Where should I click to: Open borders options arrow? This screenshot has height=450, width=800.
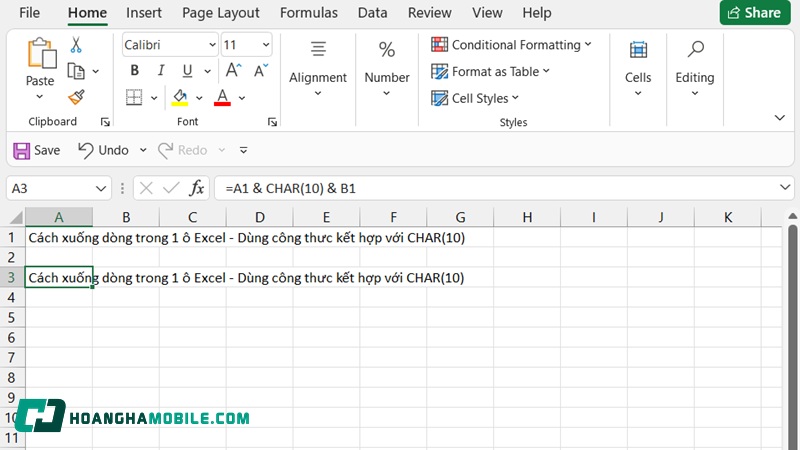tap(154, 97)
